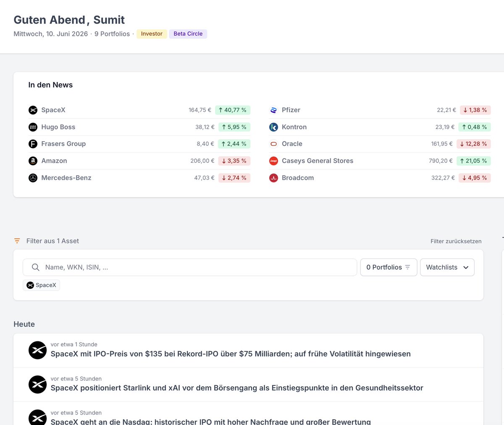Click the 206,00 € Amazon price
The image size is (504, 425).
(202, 161)
